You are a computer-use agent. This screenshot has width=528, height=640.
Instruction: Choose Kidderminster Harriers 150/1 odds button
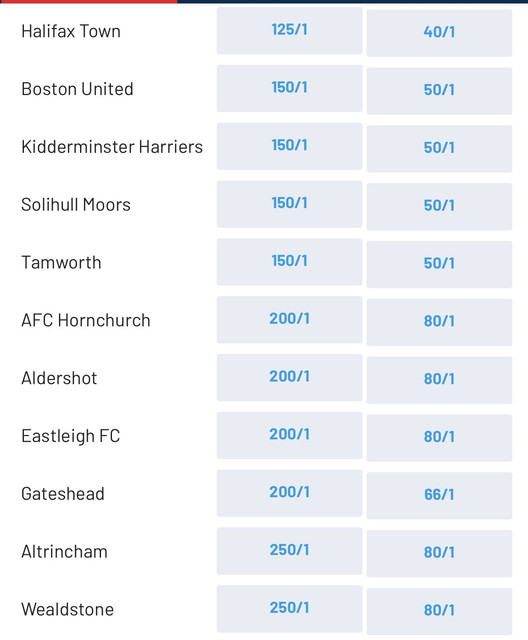click(x=289, y=146)
